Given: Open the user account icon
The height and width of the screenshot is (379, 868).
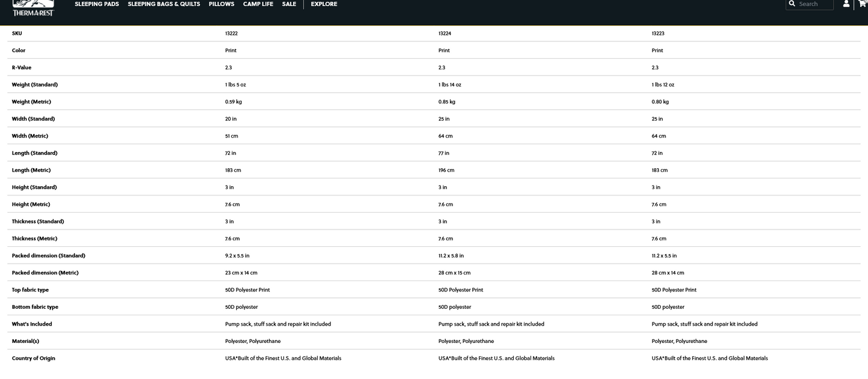Looking at the screenshot, I should tap(846, 4).
